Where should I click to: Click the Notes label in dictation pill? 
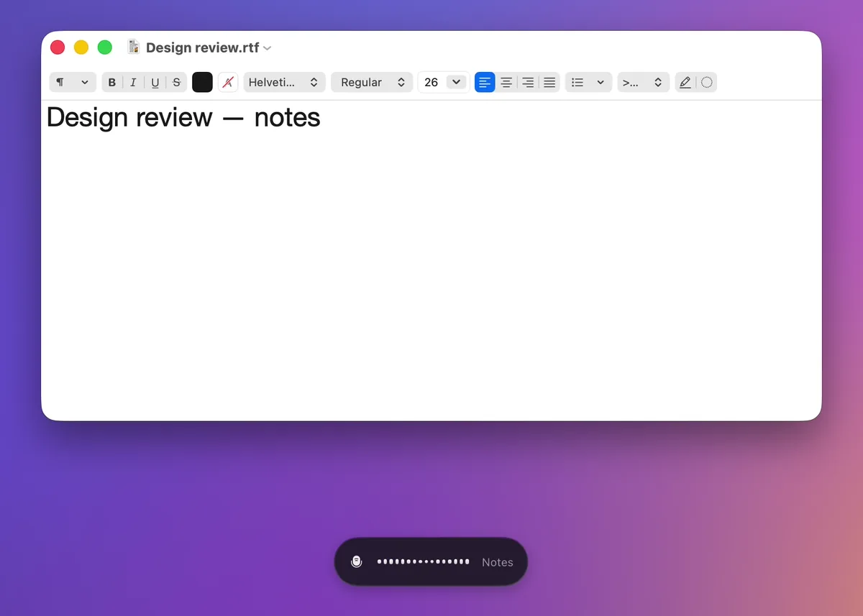(x=498, y=562)
